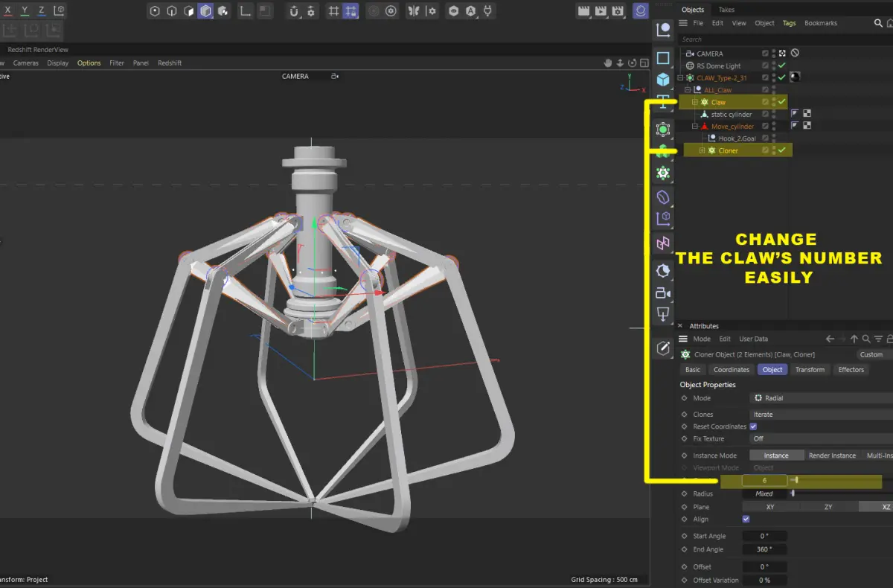Switch to the Transform attribute tab
The image size is (893, 588).
[x=810, y=369]
